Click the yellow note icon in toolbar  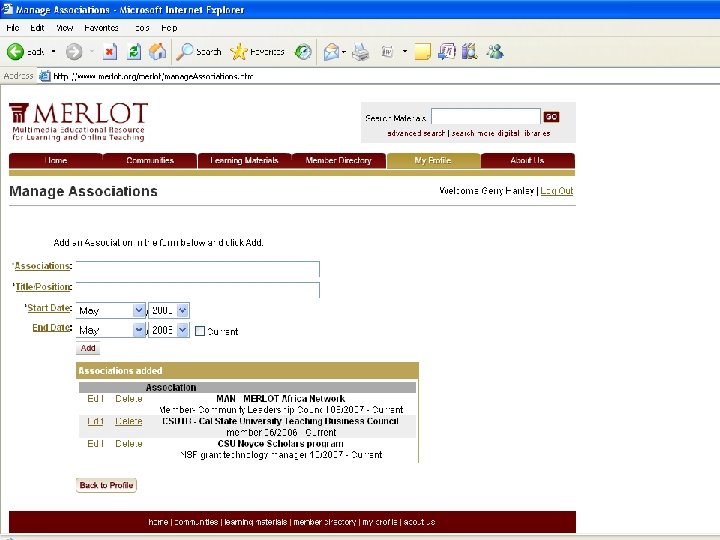click(422, 51)
